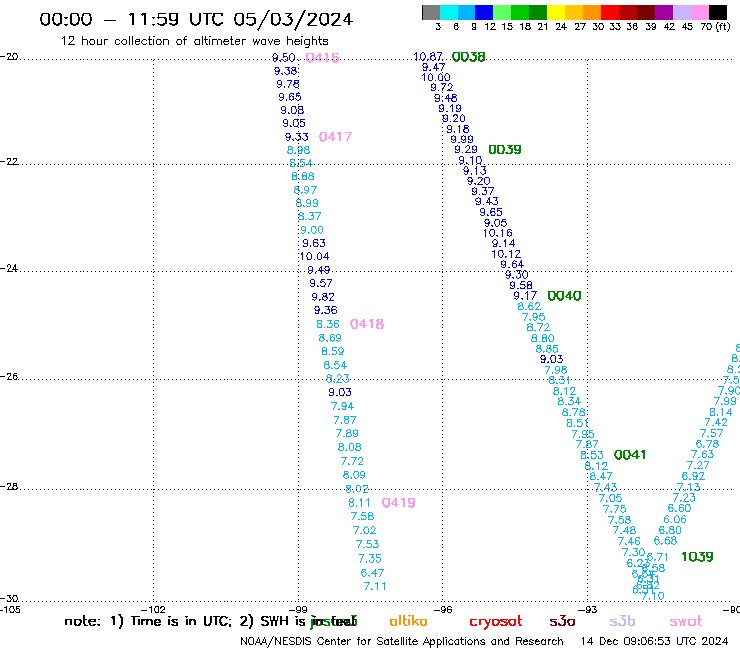Click the wave height value 7.11
This screenshot has height=650, width=740.
click(375, 586)
